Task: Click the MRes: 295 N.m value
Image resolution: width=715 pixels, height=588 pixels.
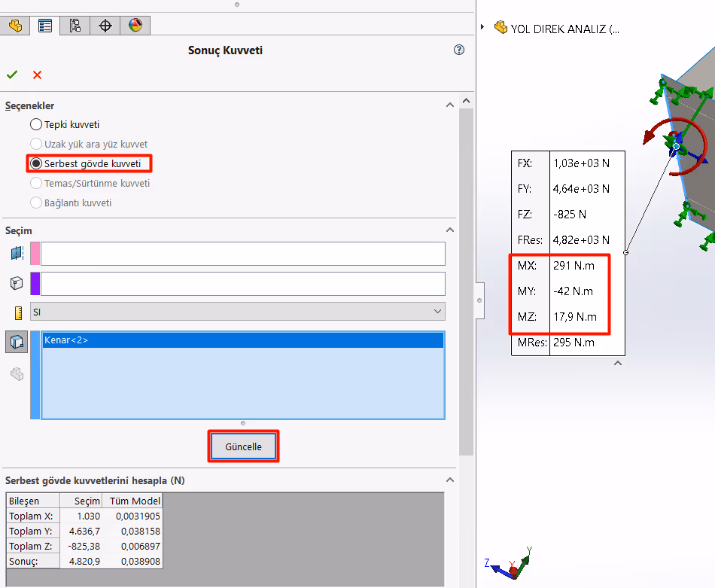Action: tap(574, 342)
